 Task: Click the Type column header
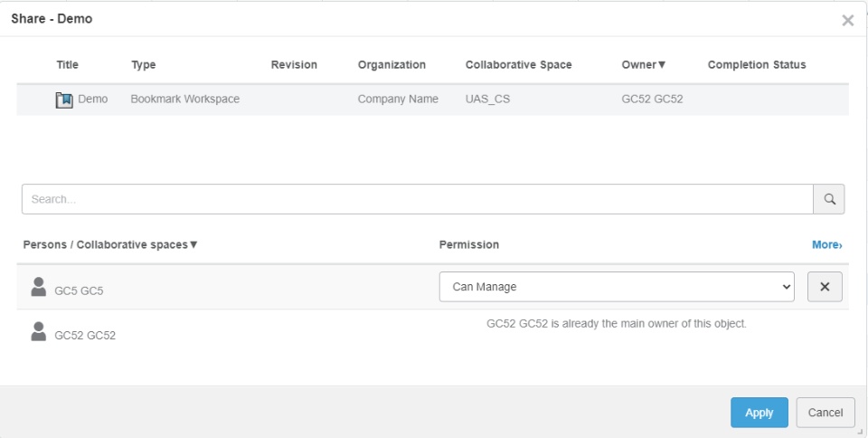click(x=144, y=65)
